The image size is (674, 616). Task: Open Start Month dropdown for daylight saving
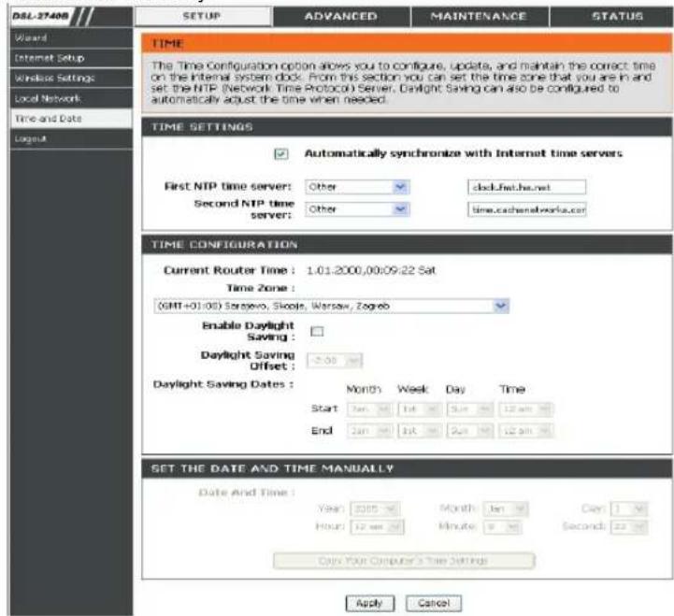[369, 408]
